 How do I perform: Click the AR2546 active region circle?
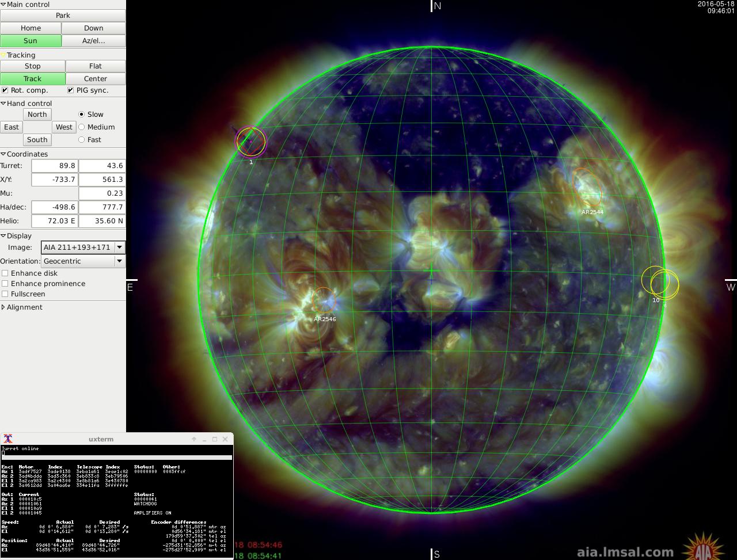tap(323, 300)
